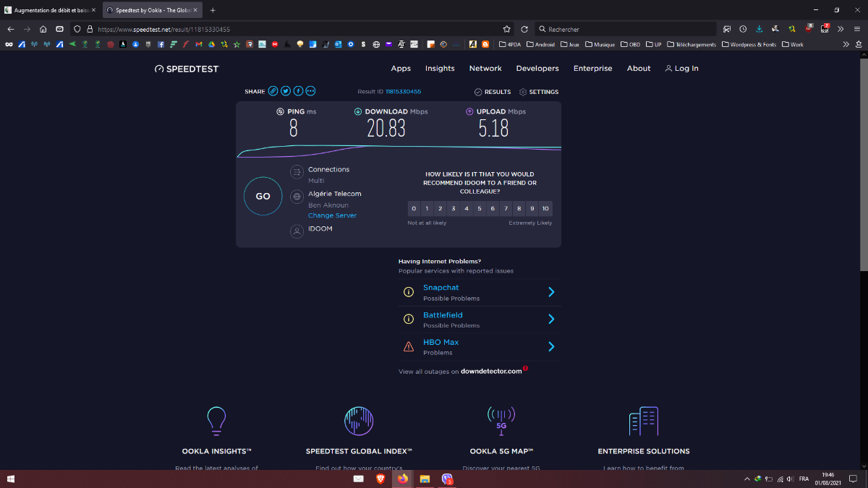Share the result on Facebook
This screenshot has width=868, height=488.
[298, 91]
